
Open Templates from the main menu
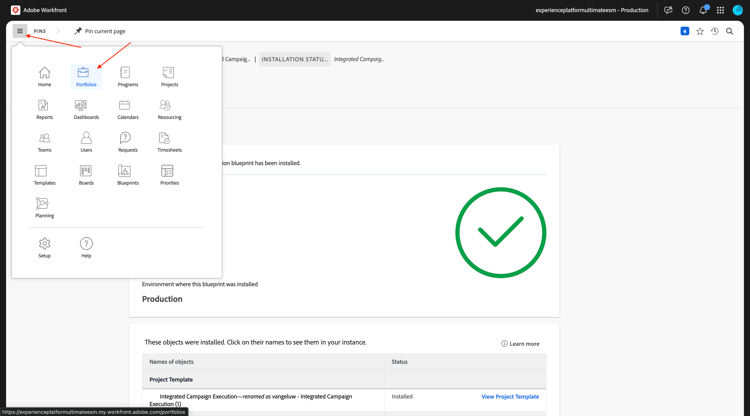point(44,175)
